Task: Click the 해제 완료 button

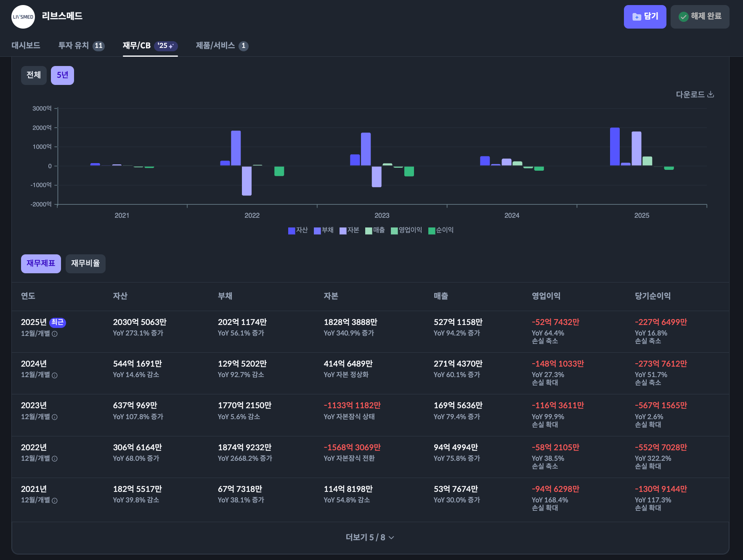Action: (x=700, y=17)
